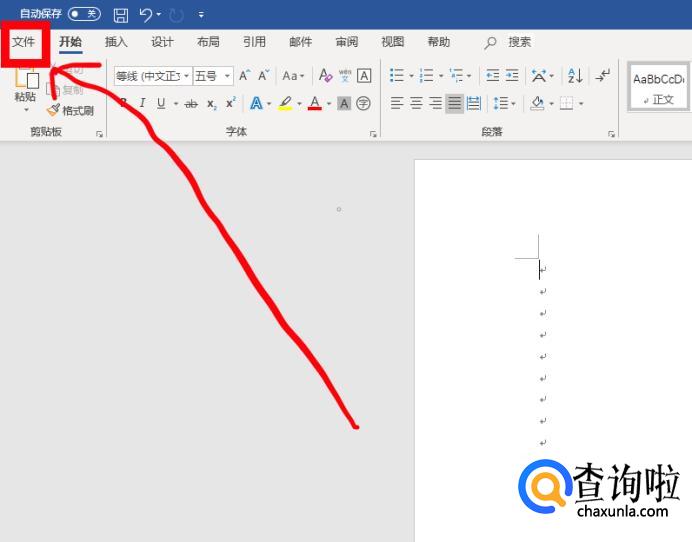Open underline style dropdown arrow

[x=176, y=104]
